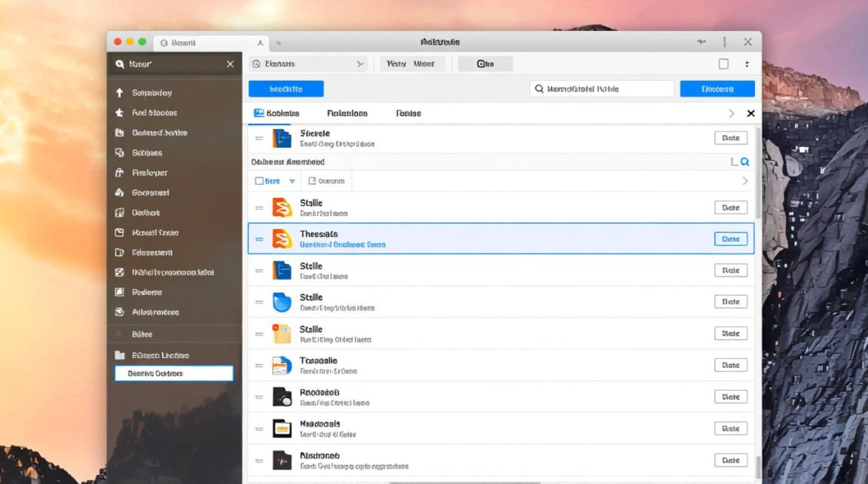The width and height of the screenshot is (868, 484).
Task: Click the up-arrow icon at top of sidebar
Action: tap(119, 93)
